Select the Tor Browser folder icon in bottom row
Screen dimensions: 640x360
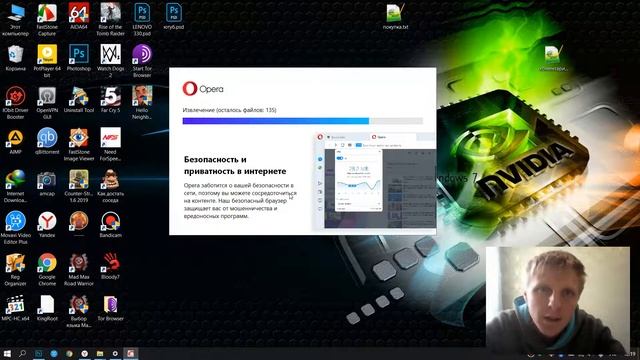click(x=110, y=308)
